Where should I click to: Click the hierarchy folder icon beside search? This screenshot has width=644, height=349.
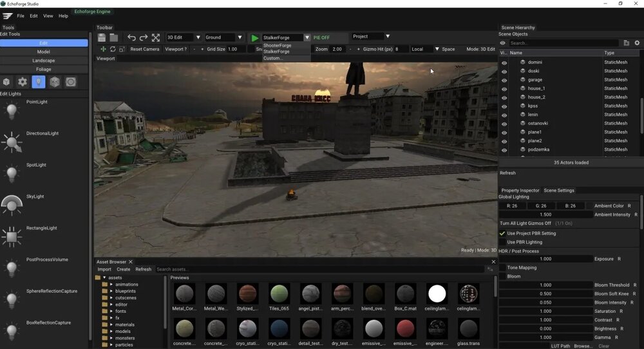(627, 42)
